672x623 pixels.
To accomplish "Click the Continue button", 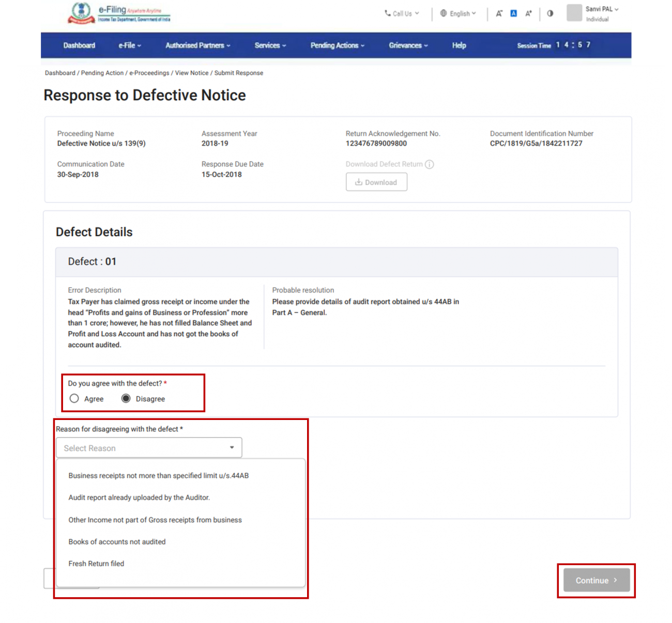I will point(596,580).
